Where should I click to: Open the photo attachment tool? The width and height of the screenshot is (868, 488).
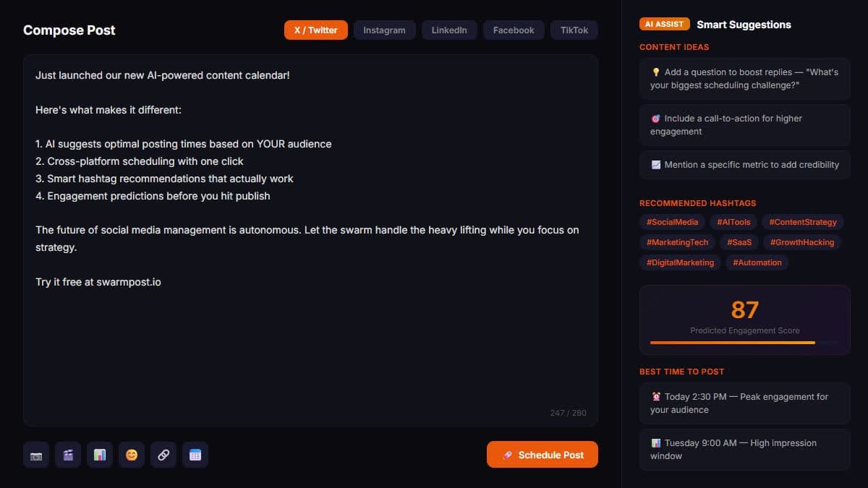tap(35, 455)
